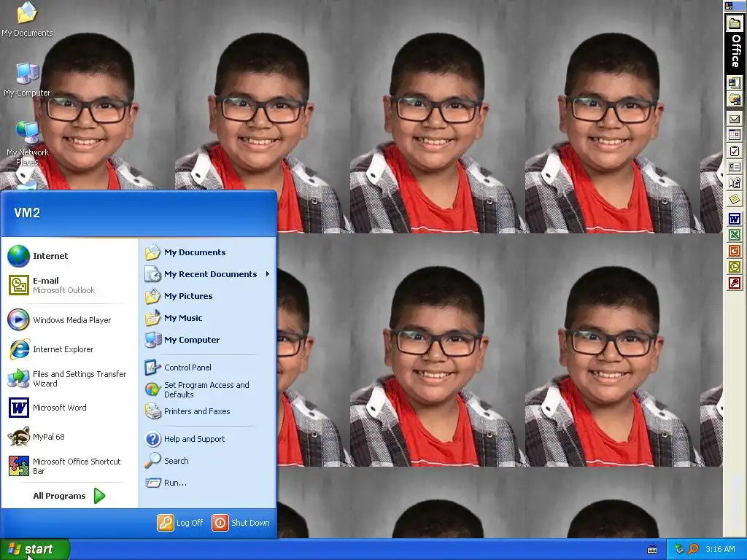Launch Access key icon on shortcut bar

coord(734,284)
